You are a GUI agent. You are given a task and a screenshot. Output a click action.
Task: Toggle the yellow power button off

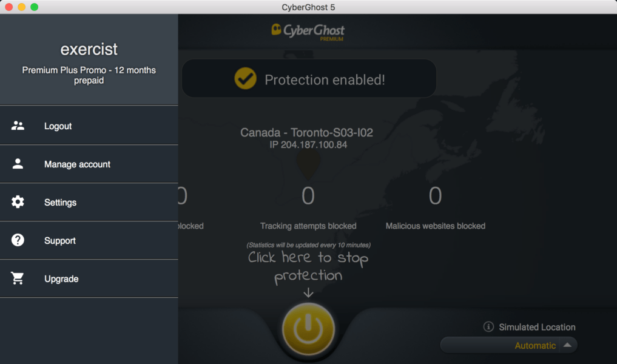click(x=308, y=329)
